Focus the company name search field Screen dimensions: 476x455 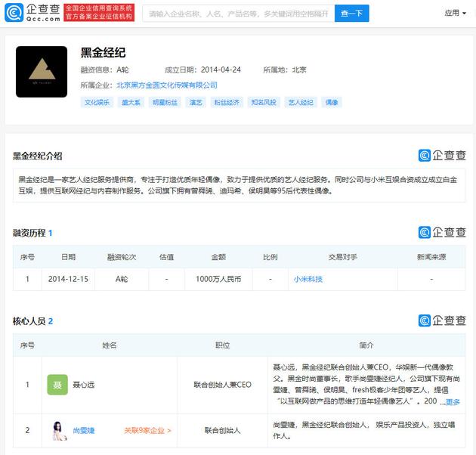tap(239, 14)
